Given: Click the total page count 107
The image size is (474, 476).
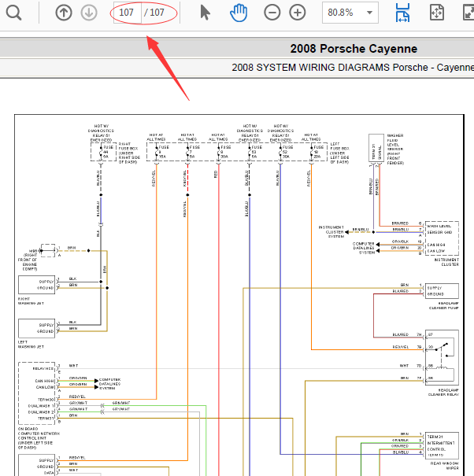Looking at the screenshot, I should (x=157, y=13).
